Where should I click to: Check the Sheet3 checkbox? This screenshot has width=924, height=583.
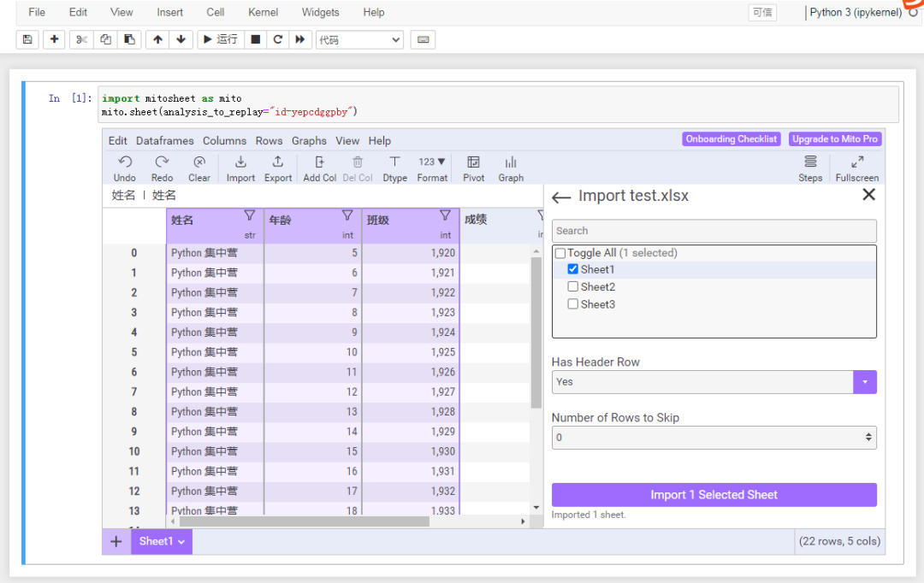click(x=572, y=304)
